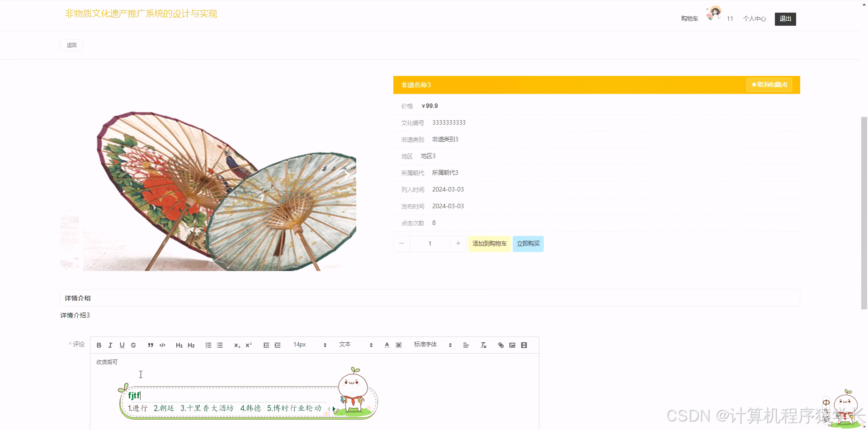Select IME candidate 5.博时行业轮动
This screenshot has width=868, height=430.
294,408
